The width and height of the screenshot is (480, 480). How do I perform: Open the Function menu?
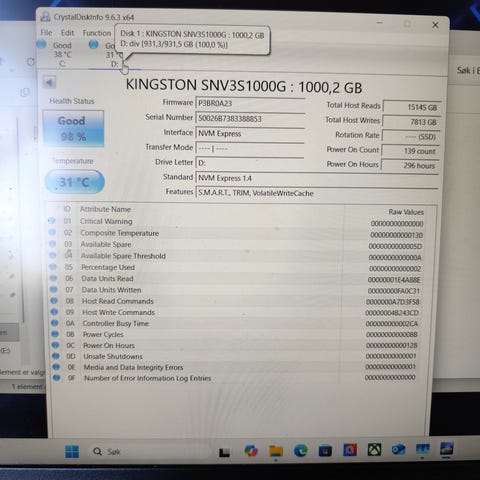click(97, 33)
